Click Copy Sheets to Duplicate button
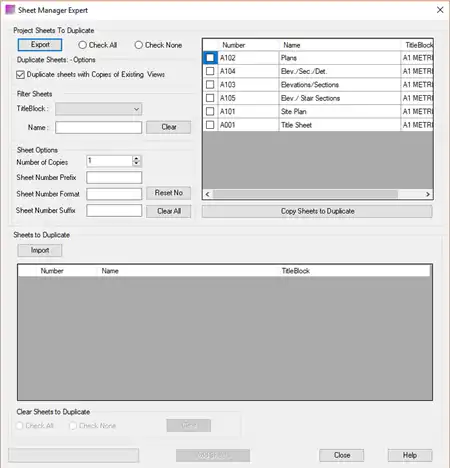 (317, 211)
